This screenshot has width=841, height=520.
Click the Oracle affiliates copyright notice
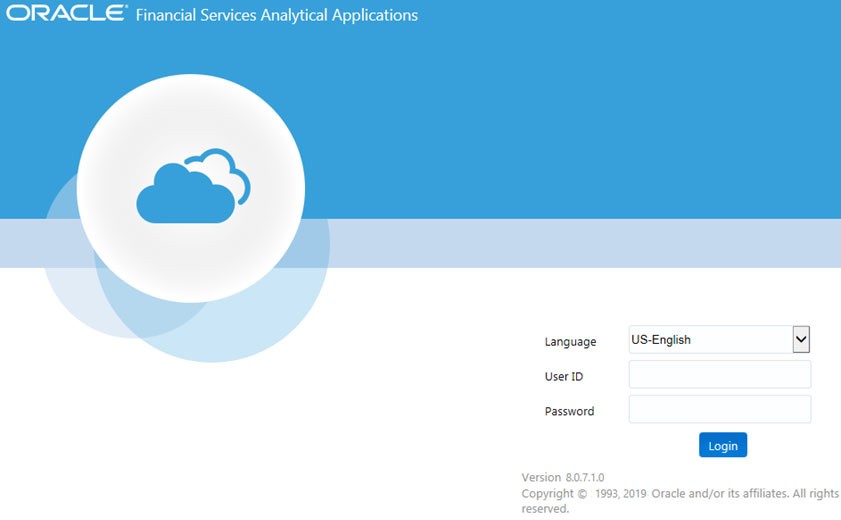point(680,501)
